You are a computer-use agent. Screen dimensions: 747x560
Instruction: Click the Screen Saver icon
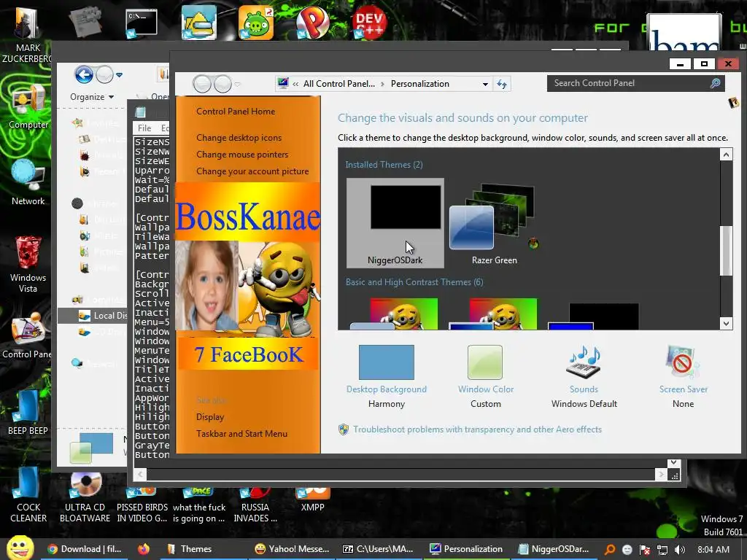tap(683, 362)
